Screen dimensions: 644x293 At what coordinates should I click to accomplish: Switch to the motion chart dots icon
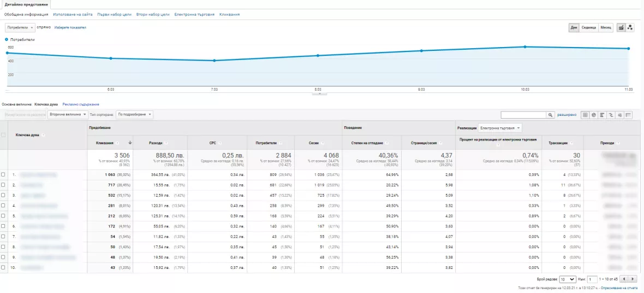point(630,27)
